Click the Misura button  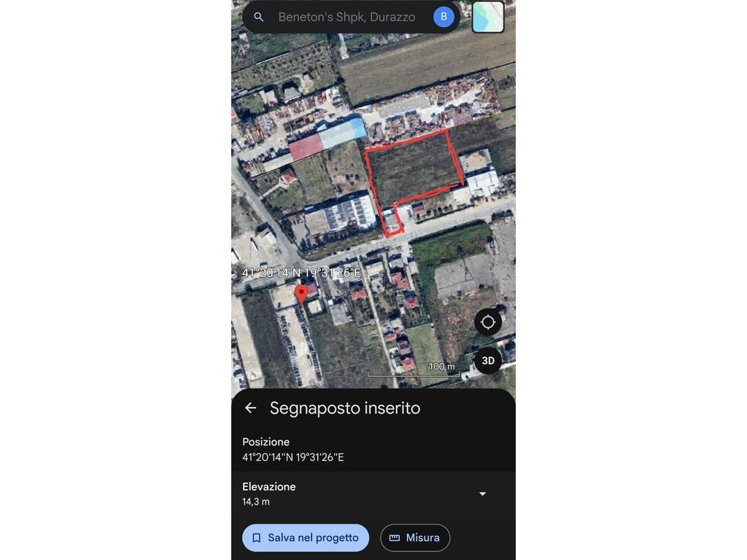click(415, 537)
